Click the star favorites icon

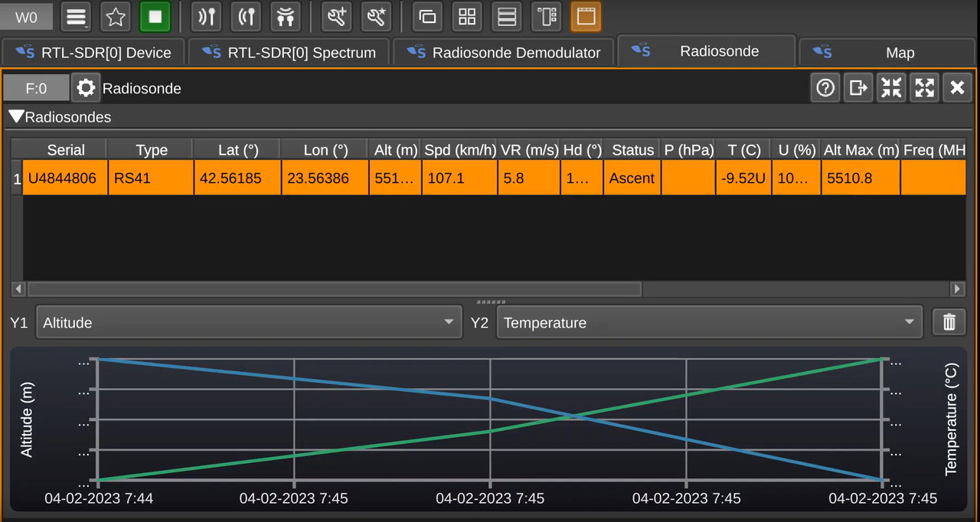(116, 16)
